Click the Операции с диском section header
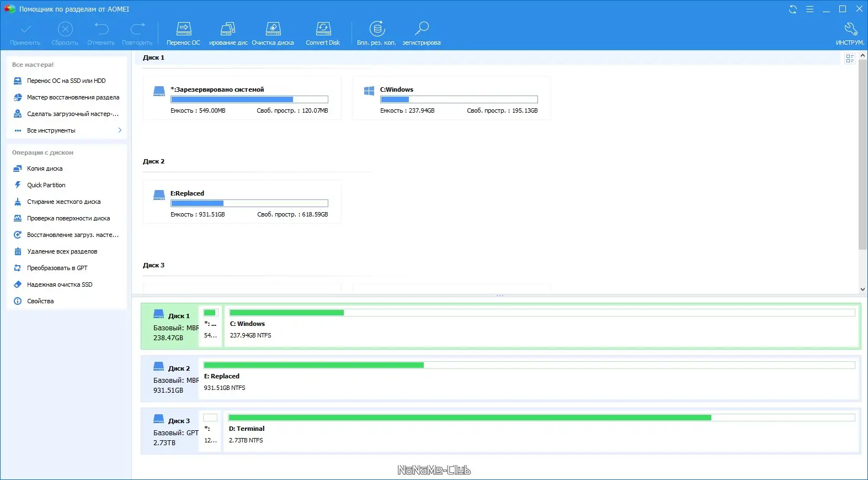 click(x=42, y=152)
